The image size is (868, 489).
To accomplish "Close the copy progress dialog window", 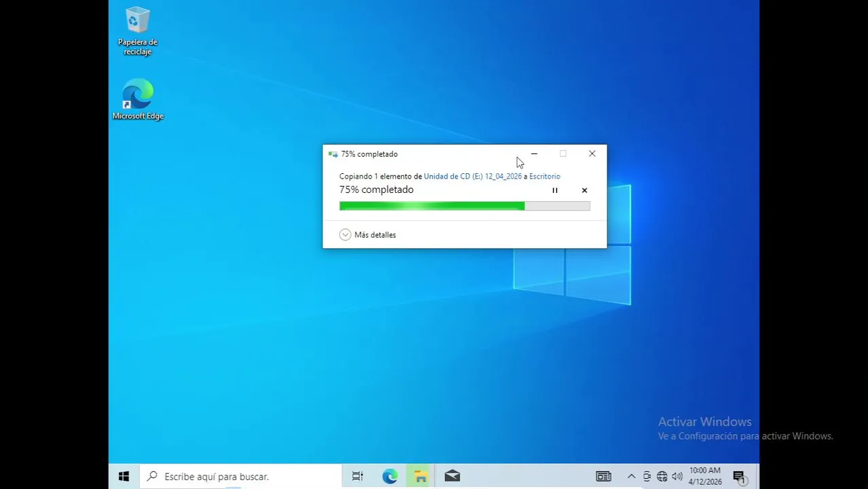I will coord(592,154).
